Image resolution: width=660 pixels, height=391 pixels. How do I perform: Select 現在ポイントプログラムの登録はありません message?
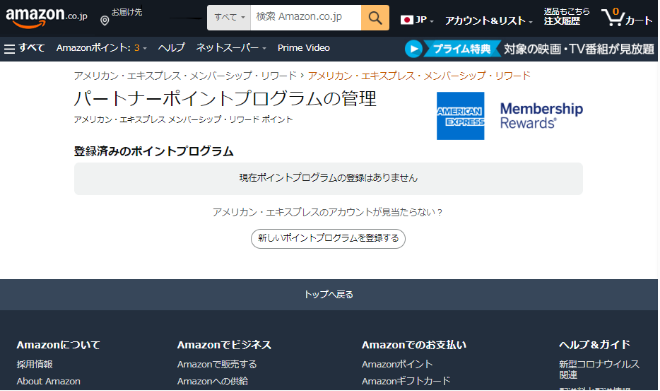(x=328, y=178)
